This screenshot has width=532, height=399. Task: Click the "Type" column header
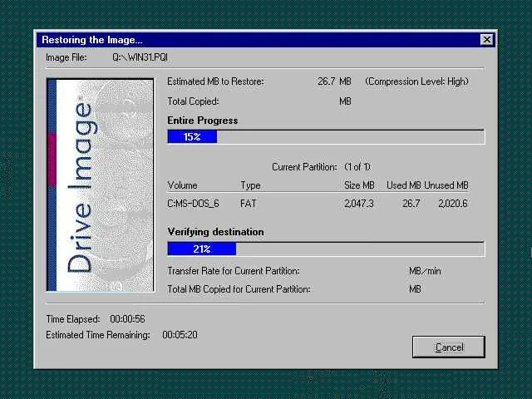pos(250,185)
